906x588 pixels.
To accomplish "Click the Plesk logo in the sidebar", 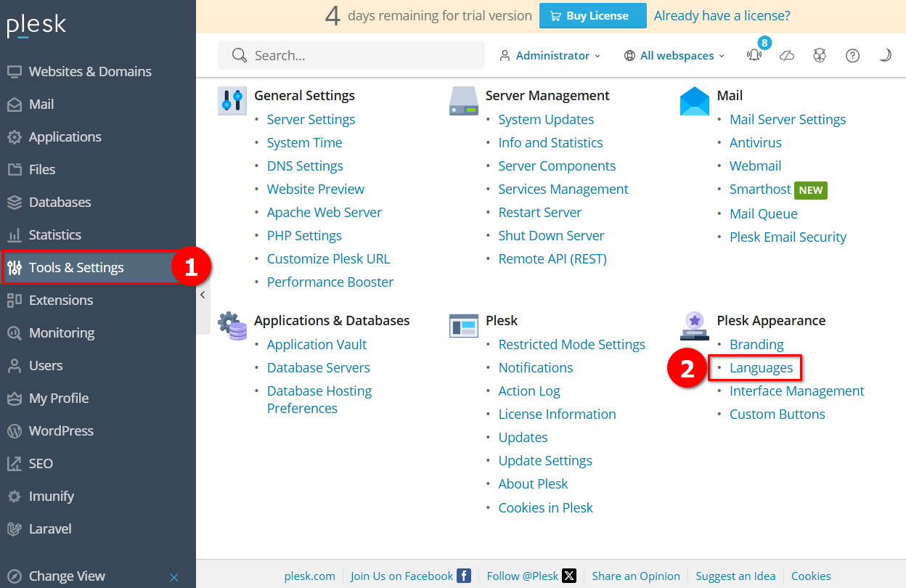I will [x=36, y=25].
